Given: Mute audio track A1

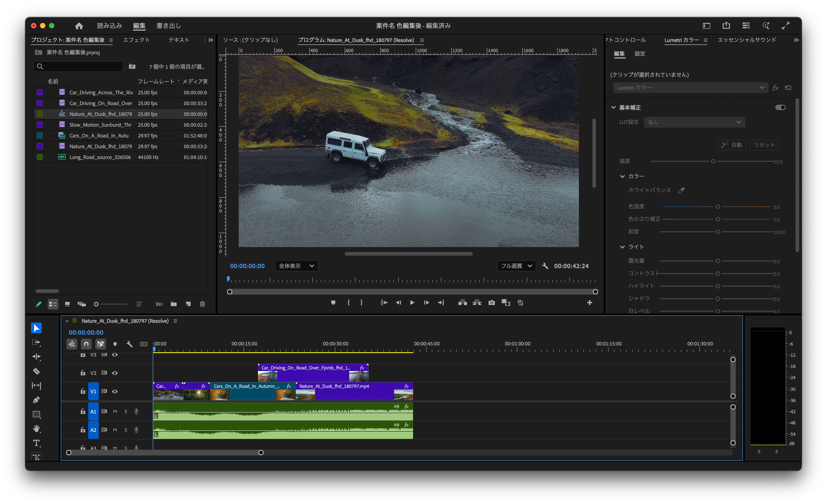Looking at the screenshot, I should pyautogui.click(x=115, y=411).
